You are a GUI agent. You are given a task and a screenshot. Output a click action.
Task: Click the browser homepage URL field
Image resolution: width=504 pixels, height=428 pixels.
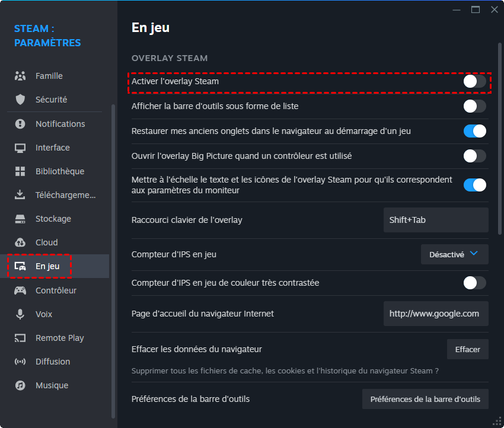[x=436, y=314]
